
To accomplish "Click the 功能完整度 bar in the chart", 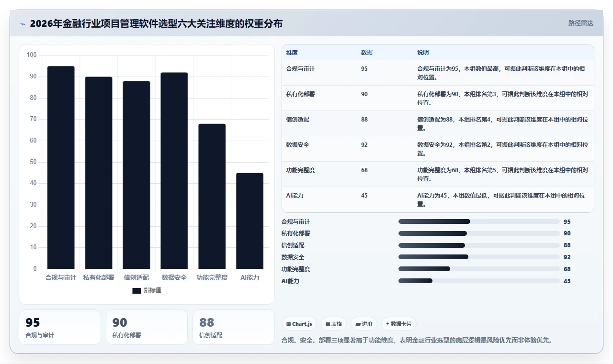I will (212, 196).
